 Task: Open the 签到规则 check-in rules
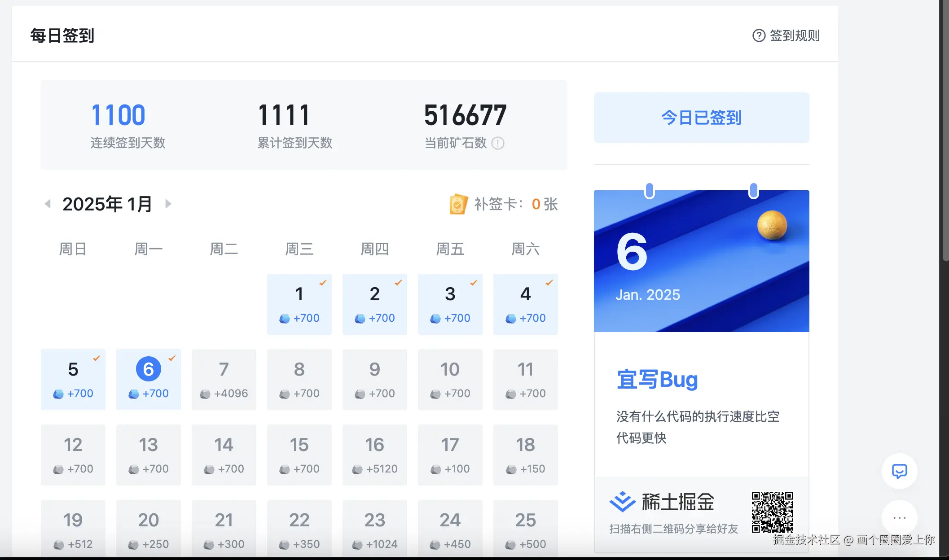(794, 36)
